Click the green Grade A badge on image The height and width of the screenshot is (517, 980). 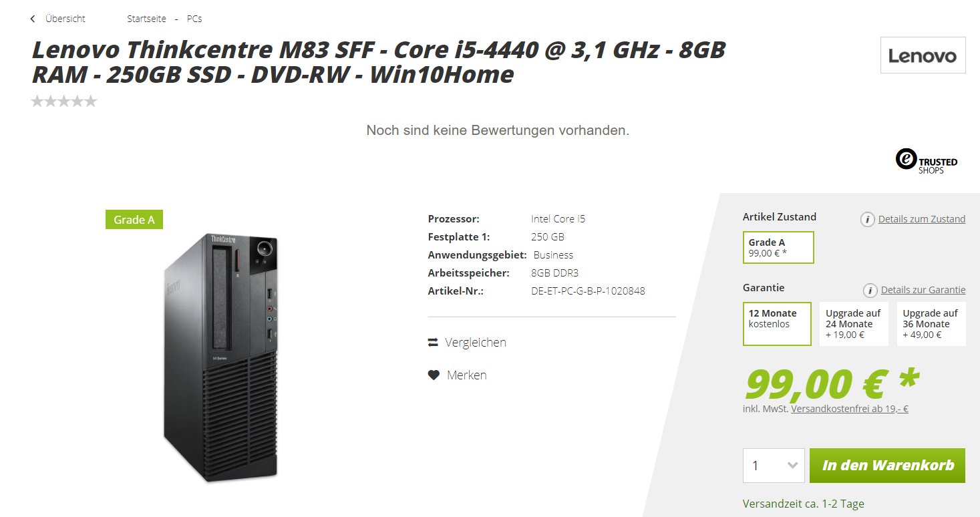click(134, 219)
